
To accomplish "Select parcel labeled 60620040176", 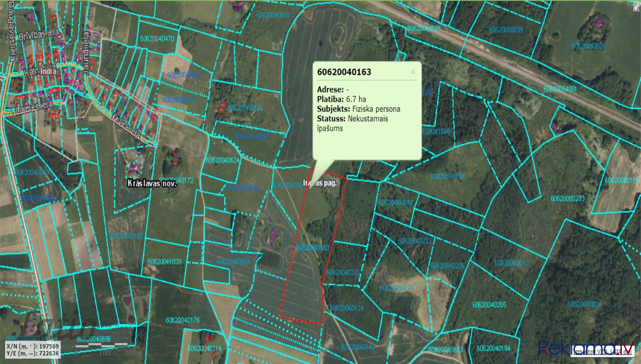I will click(x=182, y=320).
